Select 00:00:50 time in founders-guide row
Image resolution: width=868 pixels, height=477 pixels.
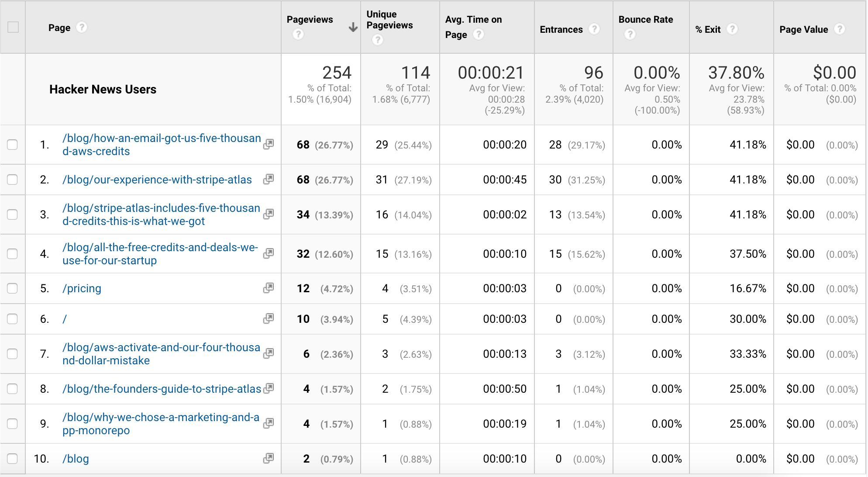pyautogui.click(x=505, y=389)
